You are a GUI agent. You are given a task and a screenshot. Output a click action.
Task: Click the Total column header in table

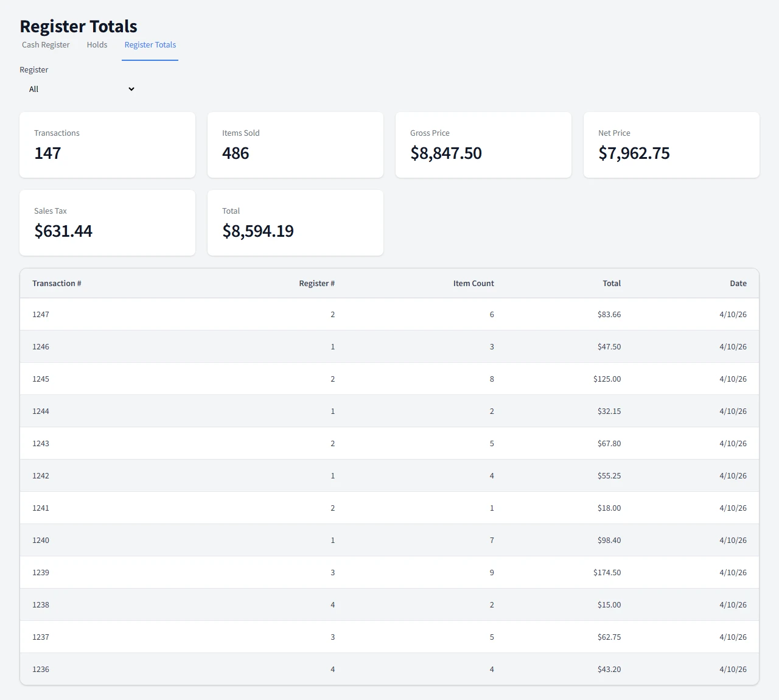[x=611, y=284]
